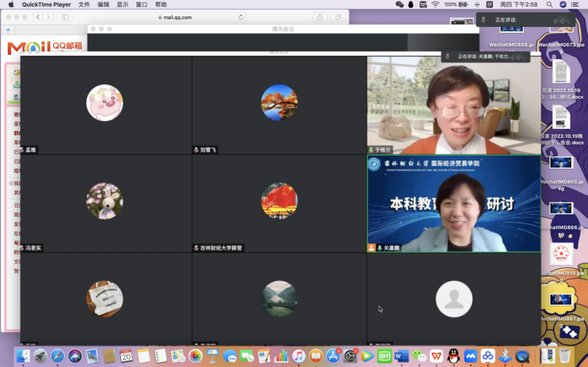Image resolution: width=588 pixels, height=367 pixels.
Task: Open Finder from the Dock
Action: (x=23, y=356)
